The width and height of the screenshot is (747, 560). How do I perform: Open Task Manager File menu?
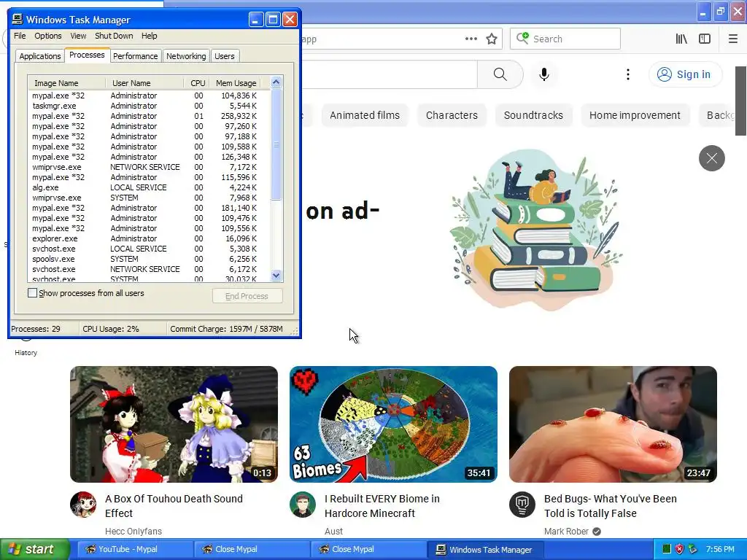coord(20,36)
